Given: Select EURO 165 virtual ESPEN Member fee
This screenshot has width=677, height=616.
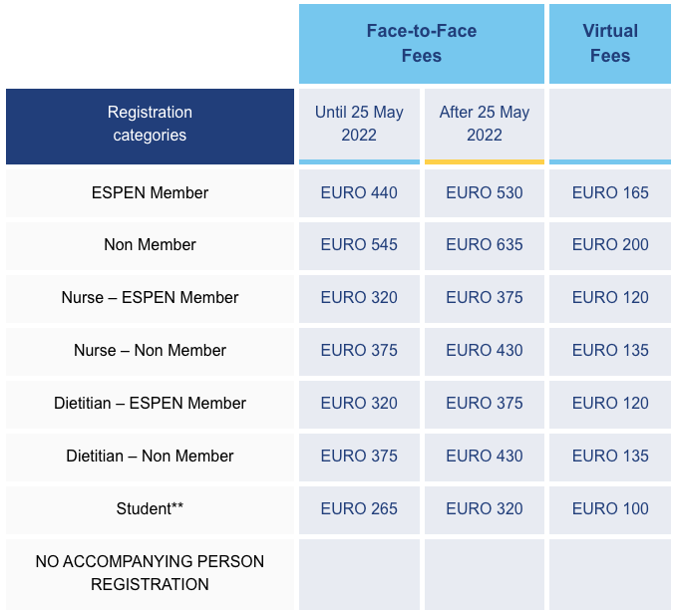Looking at the screenshot, I should [609, 193].
